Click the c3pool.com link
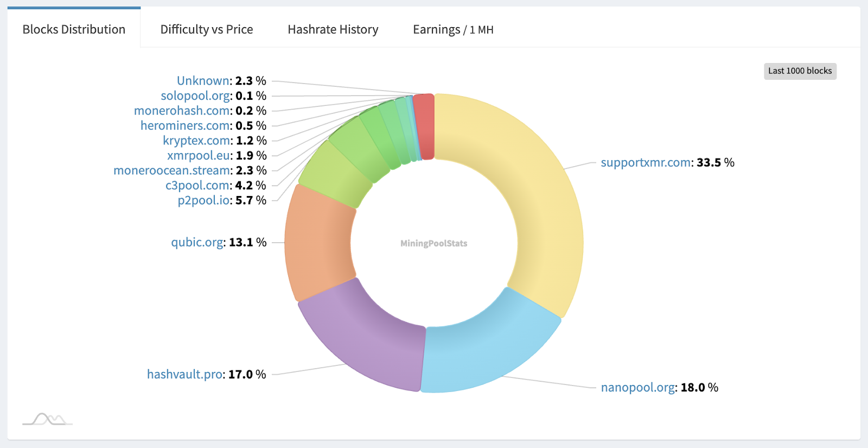The width and height of the screenshot is (868, 448). coord(198,185)
